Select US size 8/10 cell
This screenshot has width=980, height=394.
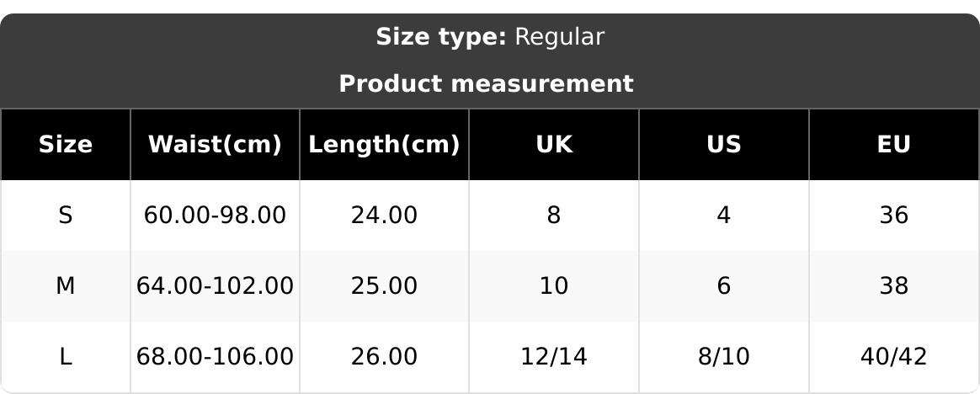tap(724, 357)
